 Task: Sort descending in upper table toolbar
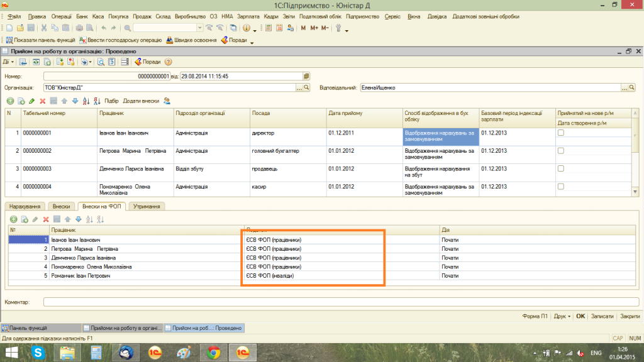(97, 101)
